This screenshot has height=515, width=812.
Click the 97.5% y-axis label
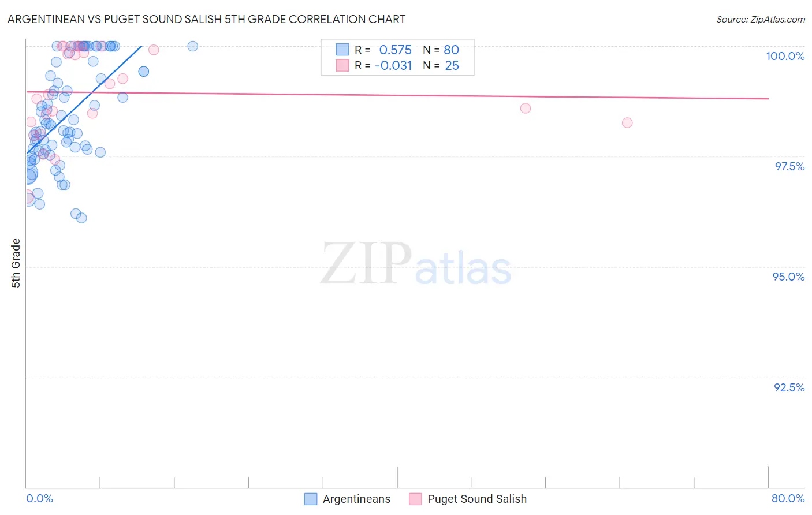coord(789,166)
